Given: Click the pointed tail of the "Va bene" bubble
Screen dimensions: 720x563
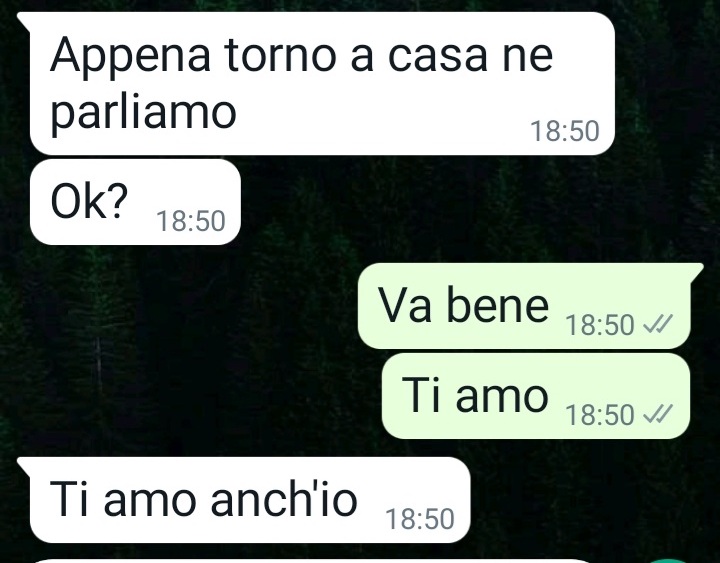Looking at the screenshot, I should pos(697,272).
